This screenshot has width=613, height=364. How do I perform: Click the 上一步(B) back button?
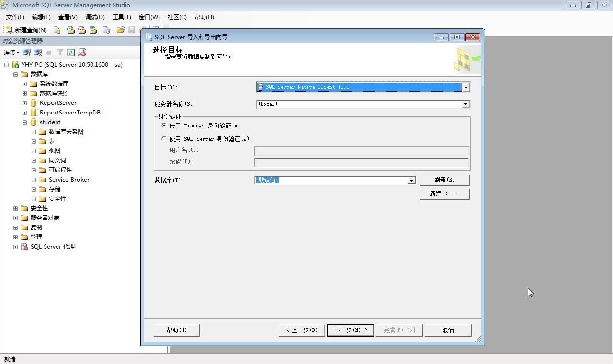[x=302, y=330]
